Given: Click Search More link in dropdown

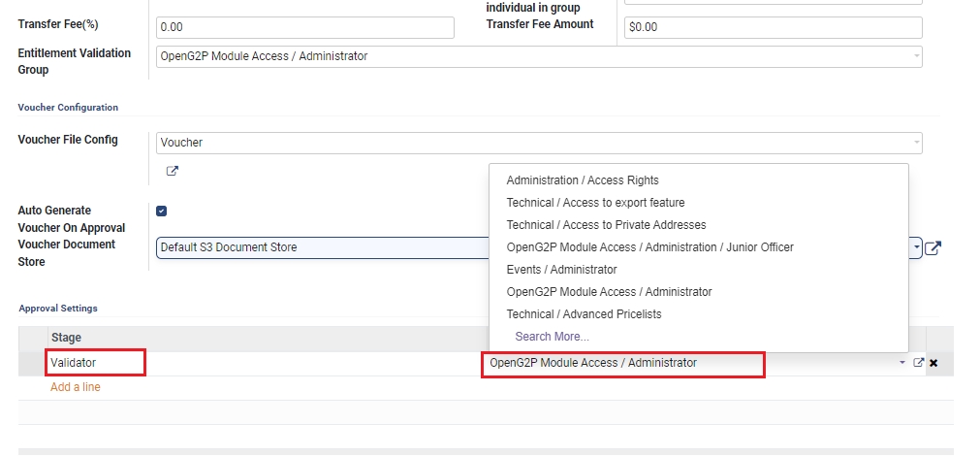Looking at the screenshot, I should [552, 337].
